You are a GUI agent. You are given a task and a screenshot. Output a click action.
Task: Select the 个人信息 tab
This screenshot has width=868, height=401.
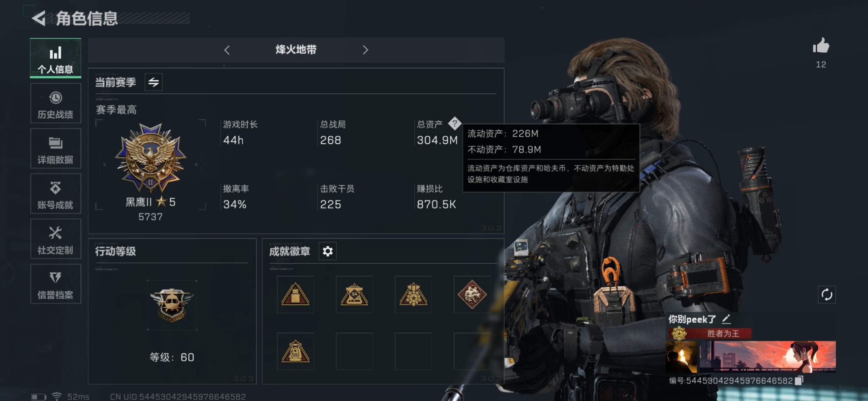56,58
